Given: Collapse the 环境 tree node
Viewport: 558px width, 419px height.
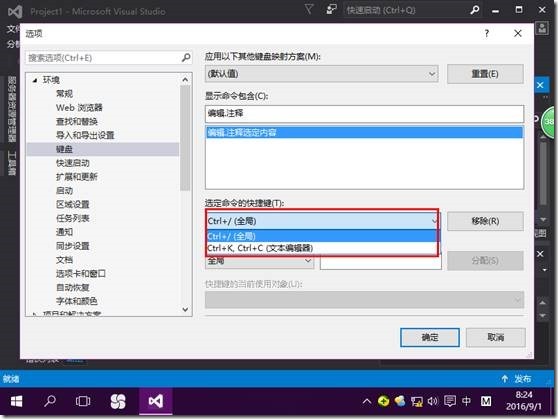Looking at the screenshot, I should point(35,80).
